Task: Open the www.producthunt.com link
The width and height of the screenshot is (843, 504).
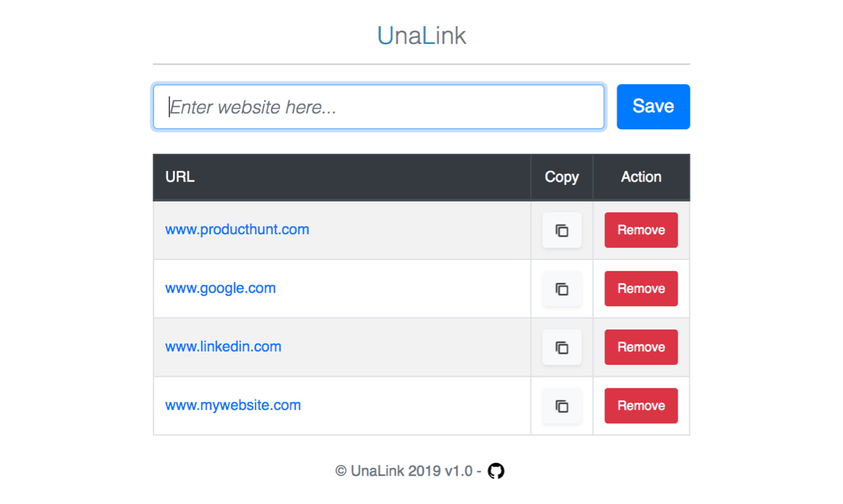Action: [x=236, y=229]
